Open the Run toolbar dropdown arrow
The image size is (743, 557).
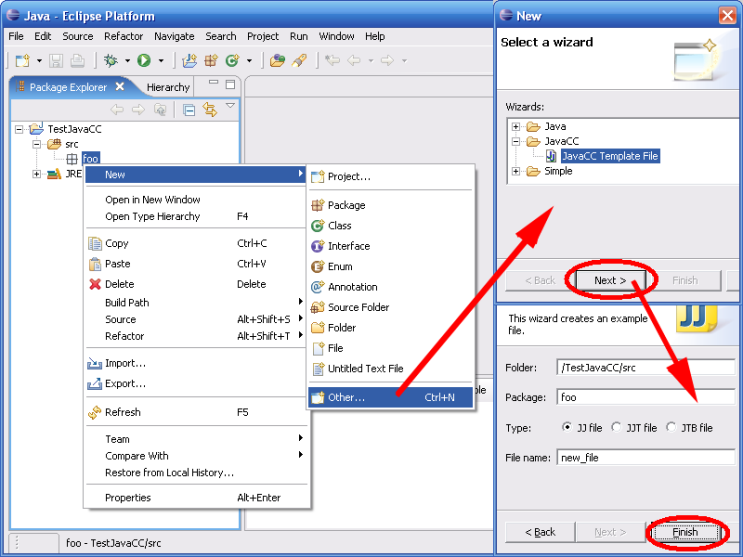point(161,61)
